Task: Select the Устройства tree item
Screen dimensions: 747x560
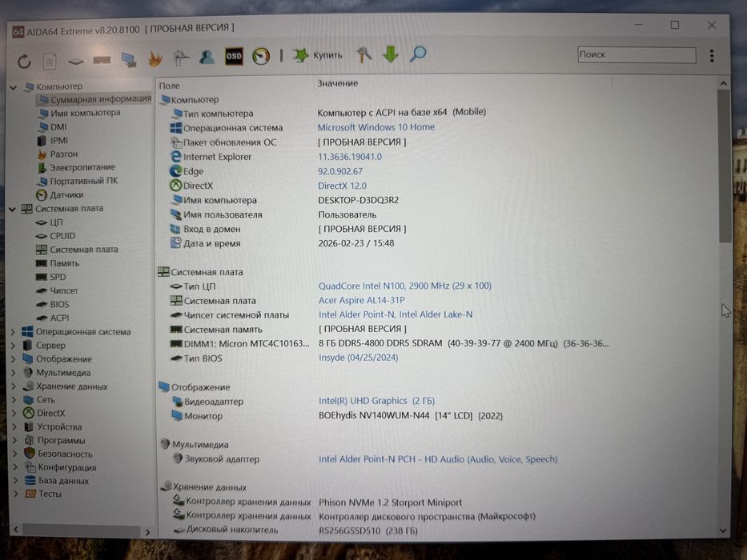Action: (x=53, y=427)
